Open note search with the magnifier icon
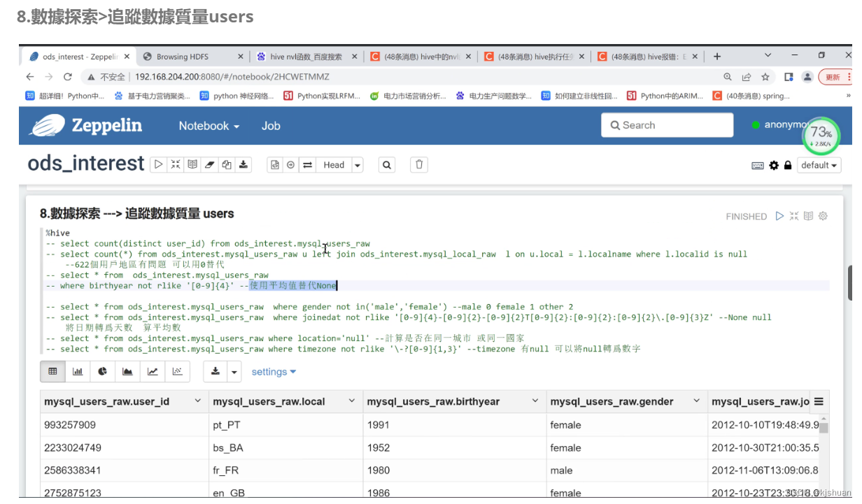862x504 pixels. [387, 165]
